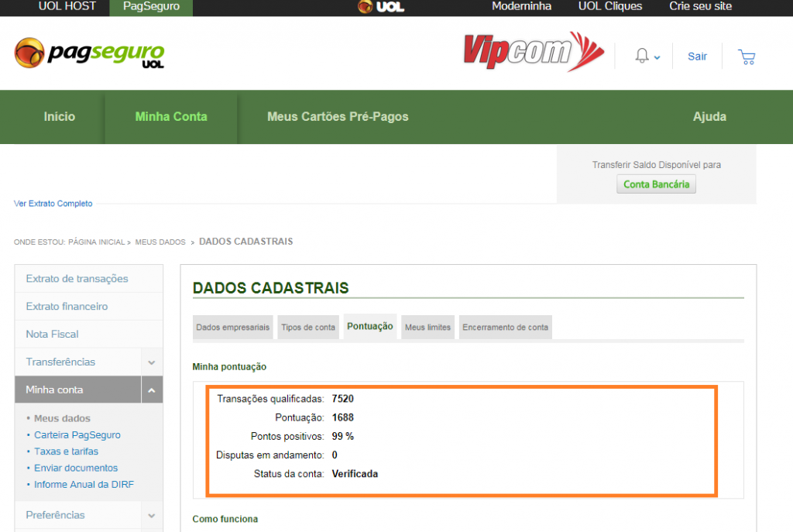
Task: Select the Pontuação tab
Action: pyautogui.click(x=369, y=326)
